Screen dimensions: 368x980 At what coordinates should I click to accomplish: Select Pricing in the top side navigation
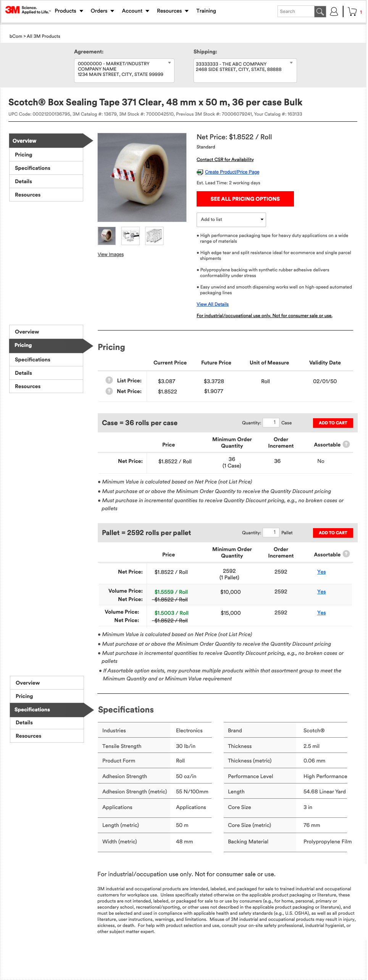click(46, 155)
